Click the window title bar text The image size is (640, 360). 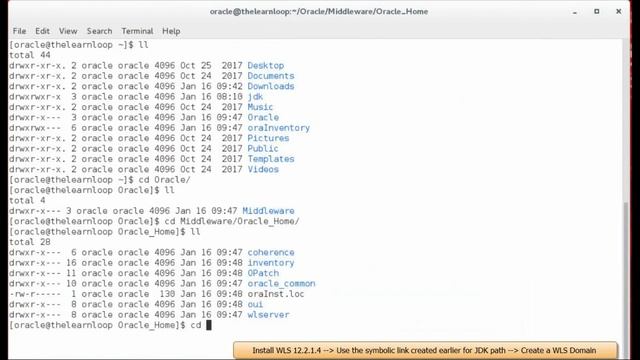(319, 11)
